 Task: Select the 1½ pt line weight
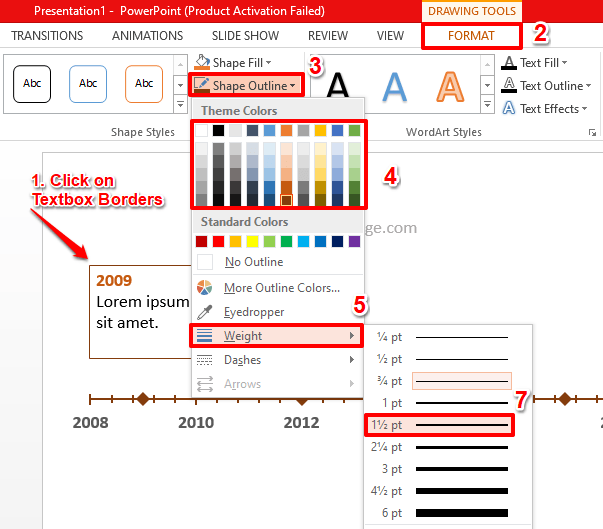[x=438, y=425]
